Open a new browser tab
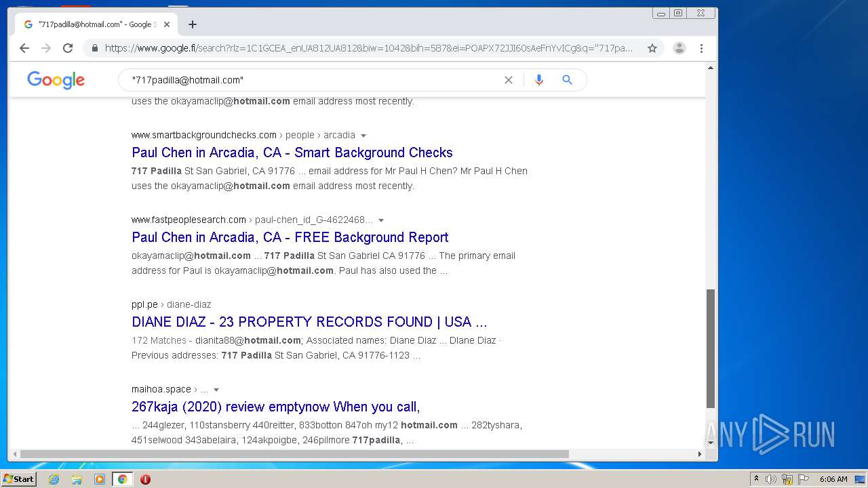The height and width of the screenshot is (488, 868). [193, 24]
